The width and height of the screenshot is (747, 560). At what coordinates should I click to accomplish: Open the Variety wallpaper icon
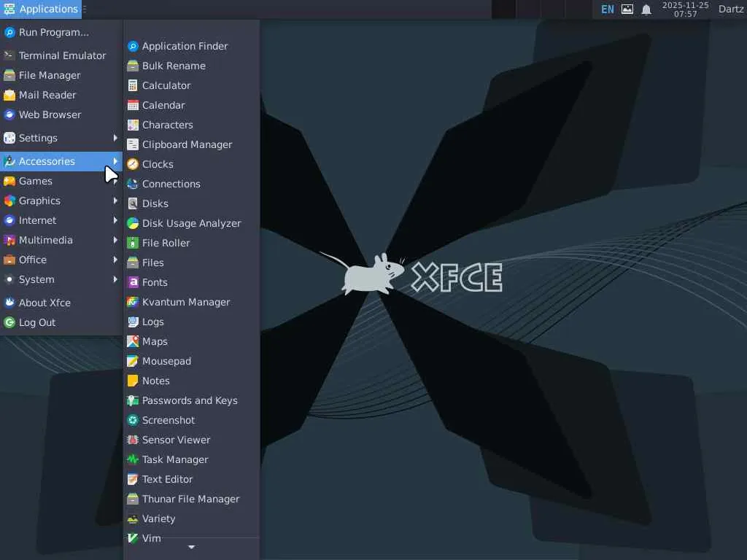pos(133,518)
